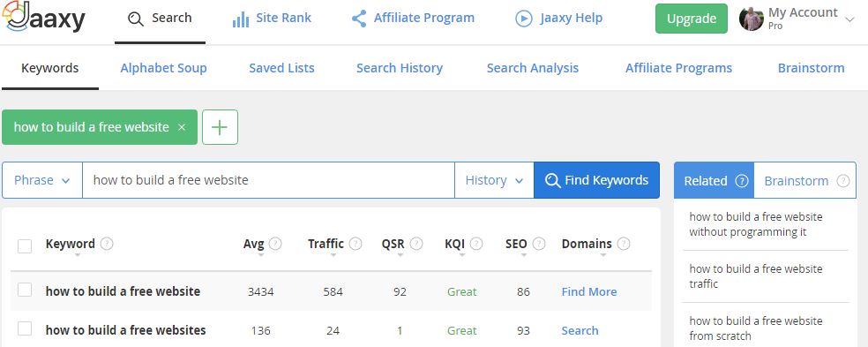Screen dimensions: 868x347
Task: Click the KQI column help icon
Action: tap(476, 244)
